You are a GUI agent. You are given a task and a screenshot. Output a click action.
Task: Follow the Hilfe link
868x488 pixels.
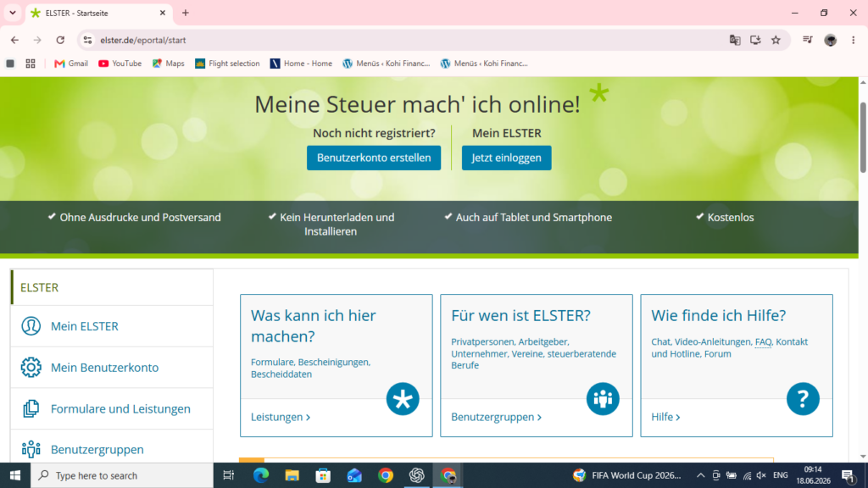665,417
